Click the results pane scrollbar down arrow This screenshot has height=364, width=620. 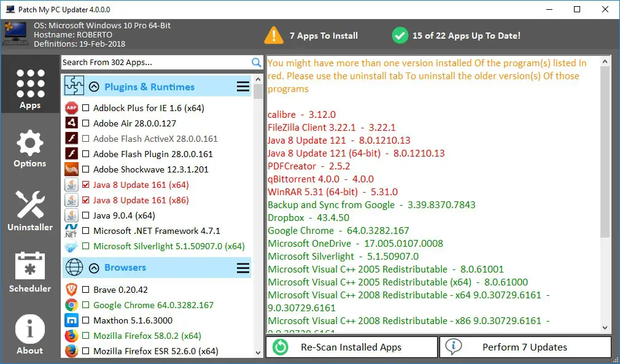tap(605, 328)
